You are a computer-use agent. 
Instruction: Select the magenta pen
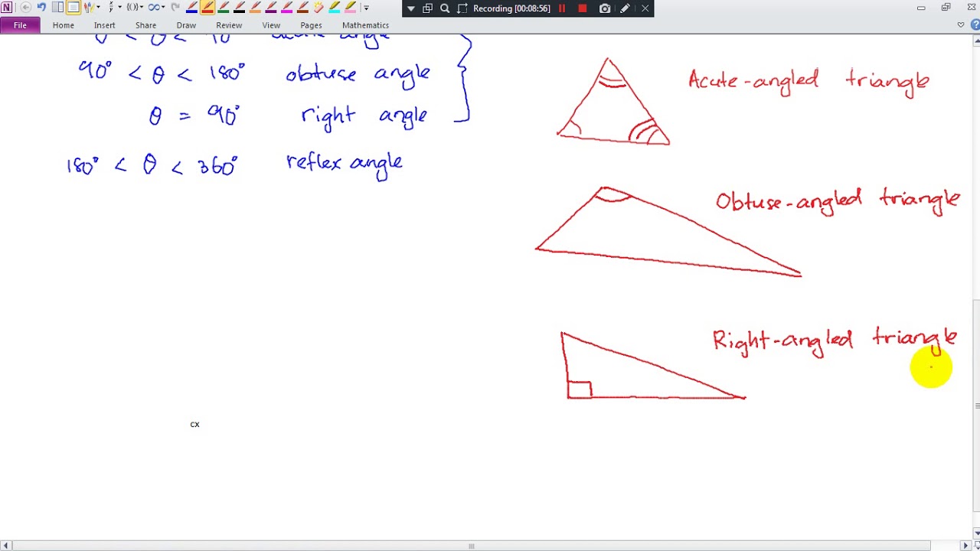[x=287, y=8]
